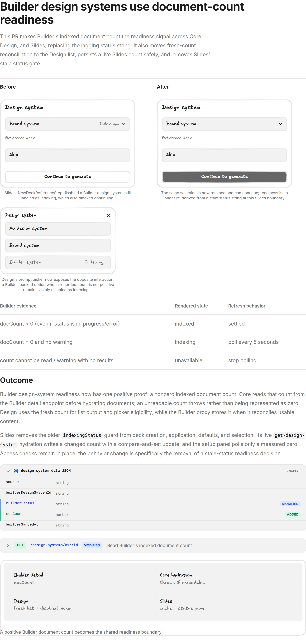Image resolution: width=306 pixels, height=644 pixels.
Task: Select Skip in the After reference deck
Action: 224,155
